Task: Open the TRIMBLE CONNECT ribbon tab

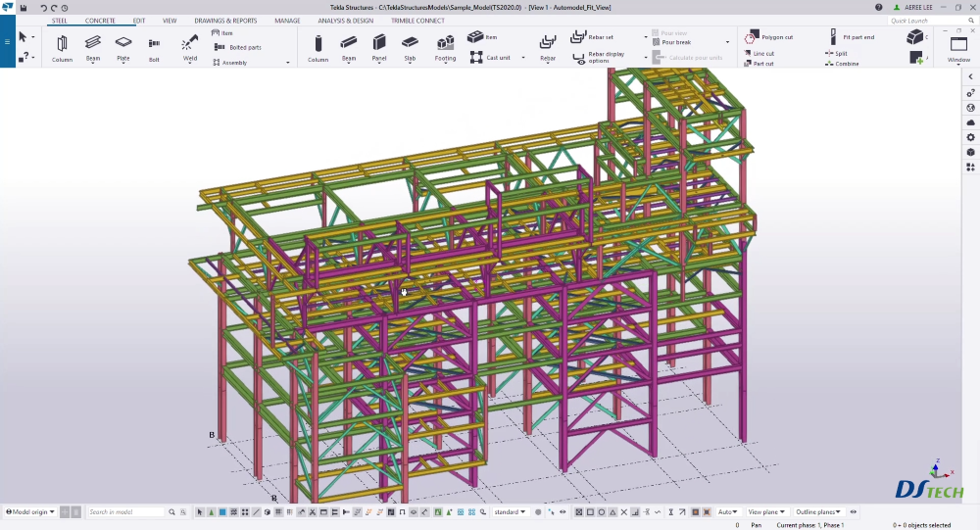Action: pos(417,21)
